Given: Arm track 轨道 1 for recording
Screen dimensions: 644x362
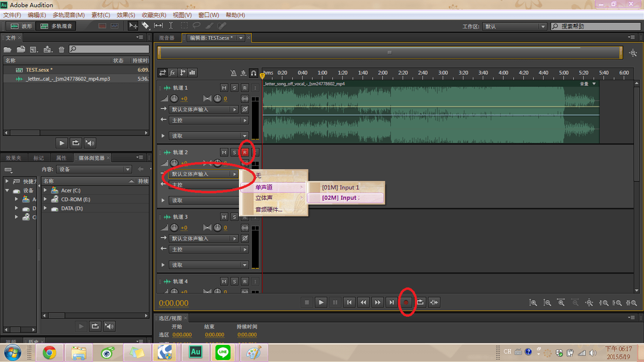Looking at the screenshot, I should 245,88.
